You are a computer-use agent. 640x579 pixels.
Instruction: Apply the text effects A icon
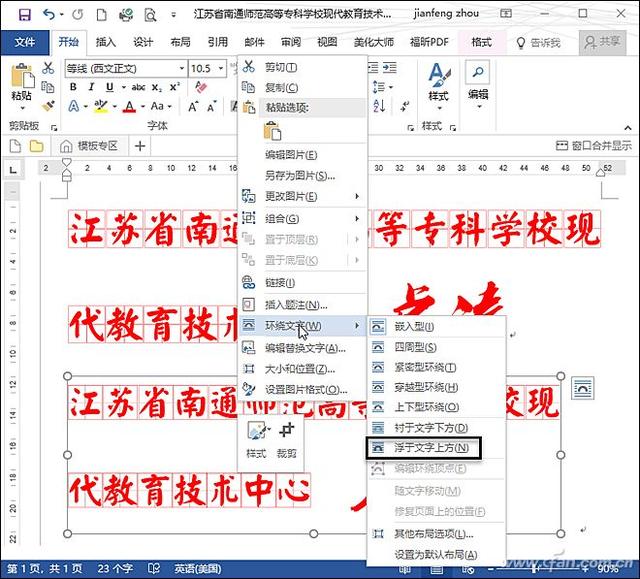tap(74, 106)
